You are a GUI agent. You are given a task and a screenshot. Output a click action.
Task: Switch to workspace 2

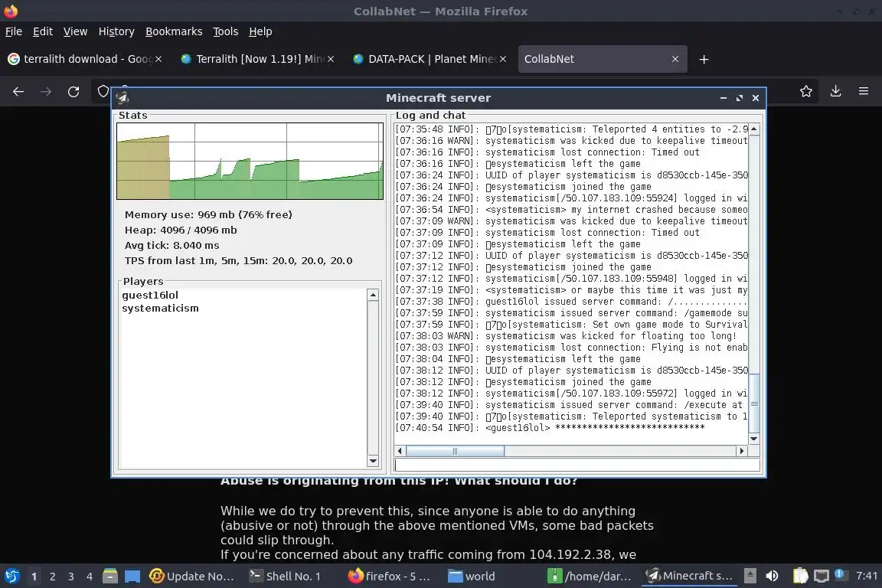(x=52, y=577)
